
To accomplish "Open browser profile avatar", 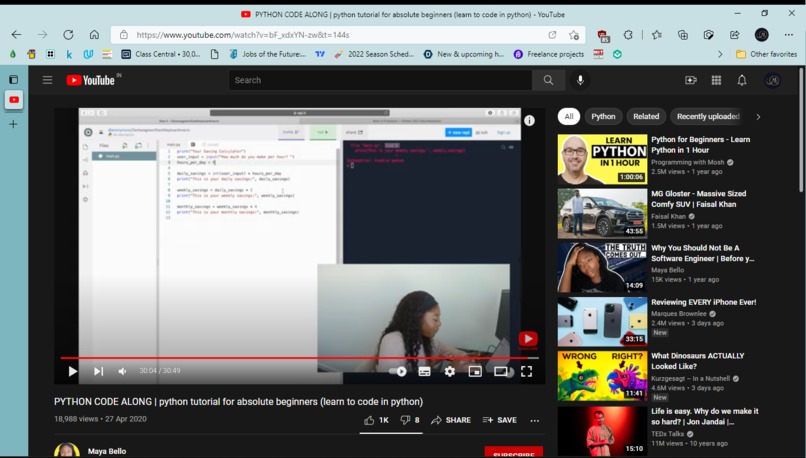I will [762, 34].
